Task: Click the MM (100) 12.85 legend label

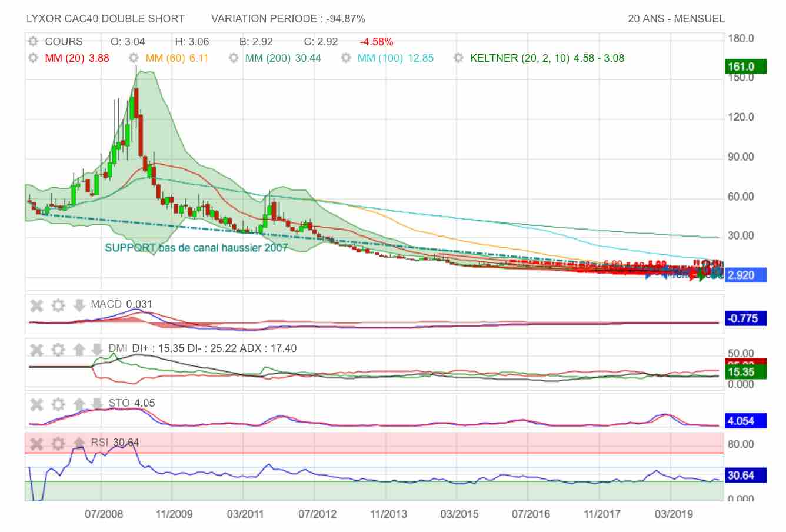Action: coord(396,58)
